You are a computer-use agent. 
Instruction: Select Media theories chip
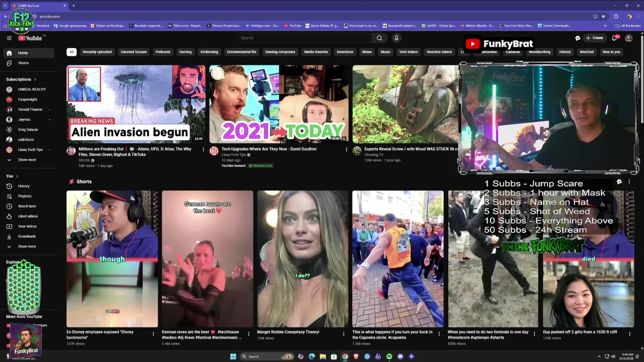coord(316,52)
